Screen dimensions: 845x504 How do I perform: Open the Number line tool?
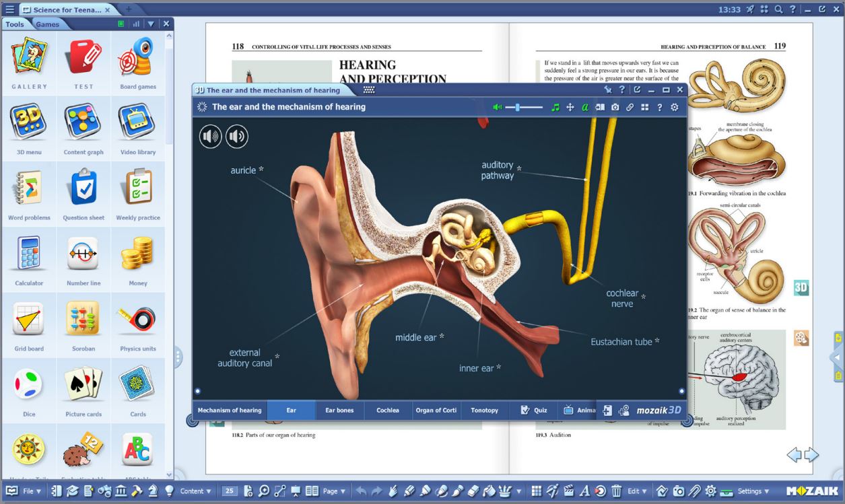[83, 260]
